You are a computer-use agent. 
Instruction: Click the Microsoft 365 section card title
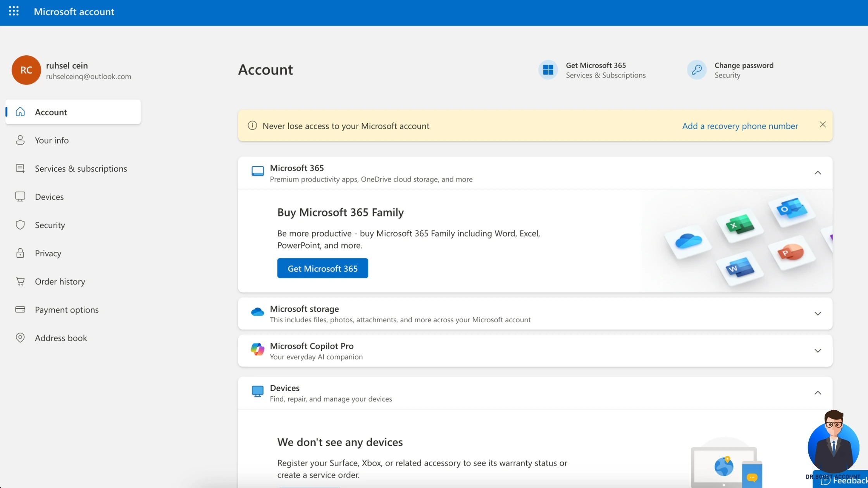[x=297, y=168]
